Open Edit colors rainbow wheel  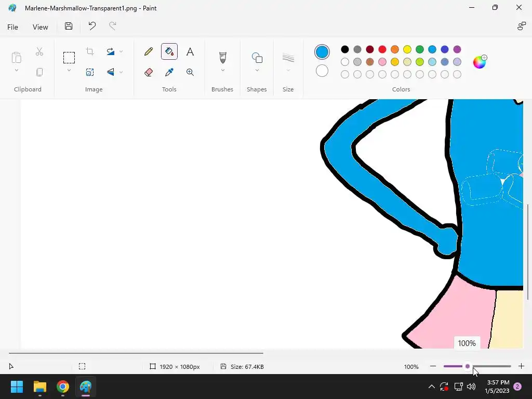[480, 62]
